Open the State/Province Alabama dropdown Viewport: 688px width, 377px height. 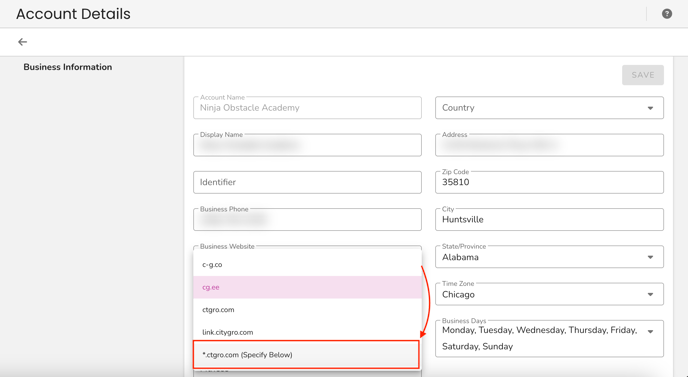coord(549,257)
